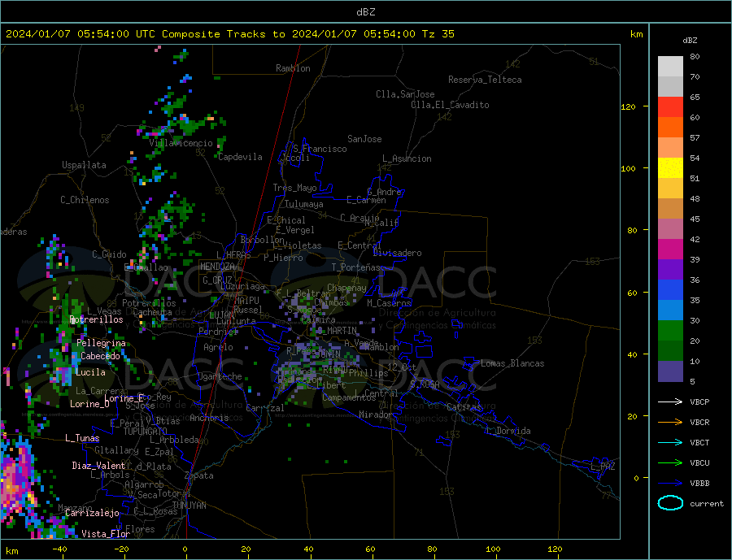
Task: Click the Tulumaya label
Action: [304, 204]
